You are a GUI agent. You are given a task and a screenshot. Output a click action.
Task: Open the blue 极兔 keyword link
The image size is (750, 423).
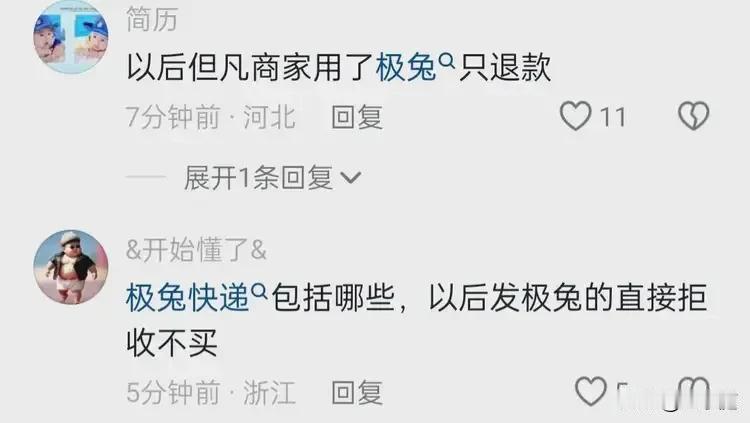tap(406, 67)
